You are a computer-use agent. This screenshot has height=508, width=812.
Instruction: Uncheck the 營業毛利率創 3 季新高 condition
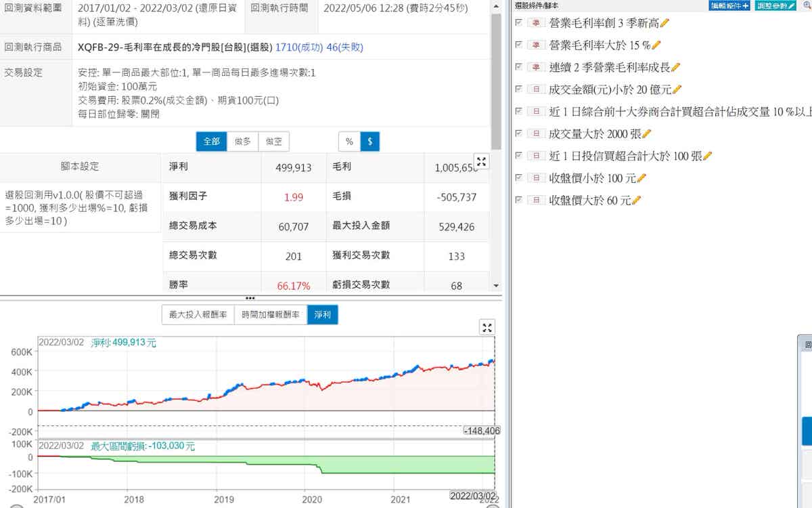pyautogui.click(x=518, y=22)
